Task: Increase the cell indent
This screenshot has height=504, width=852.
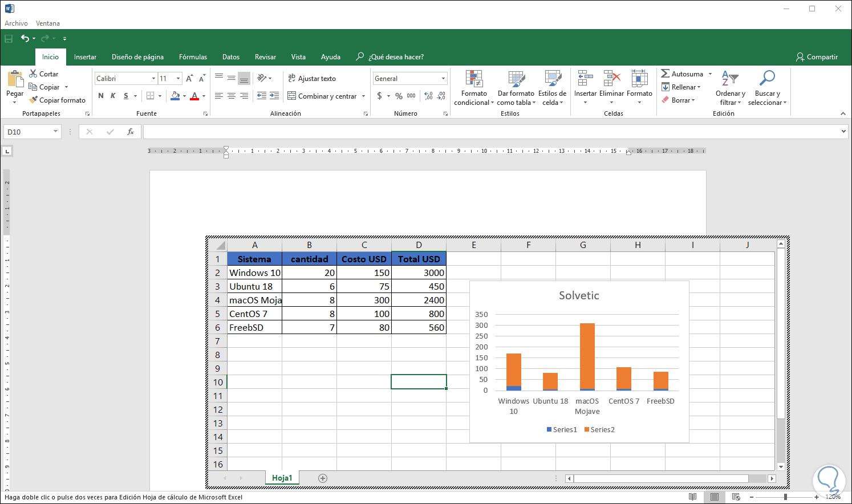Action: (274, 96)
